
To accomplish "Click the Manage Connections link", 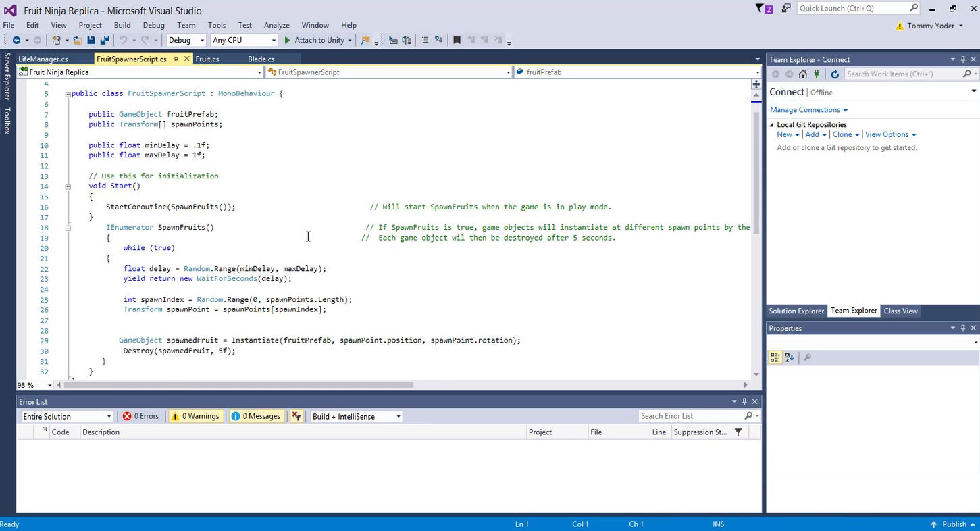I will [808, 110].
